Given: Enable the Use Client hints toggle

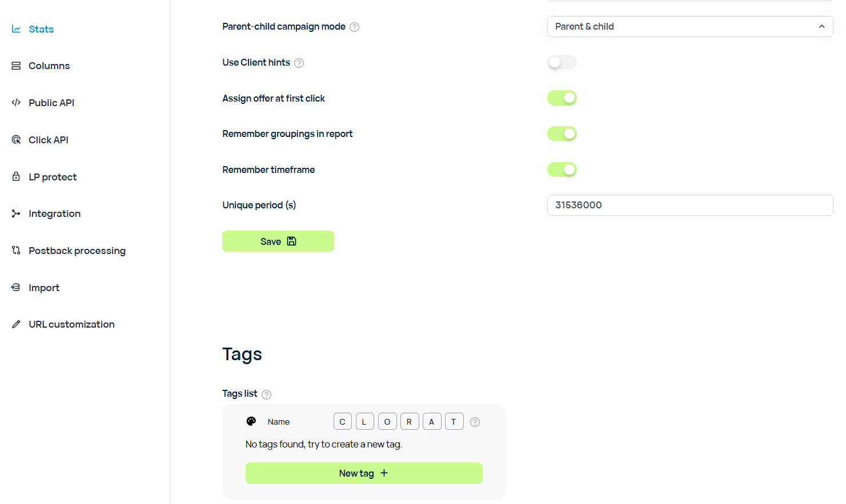Looking at the screenshot, I should coord(562,62).
